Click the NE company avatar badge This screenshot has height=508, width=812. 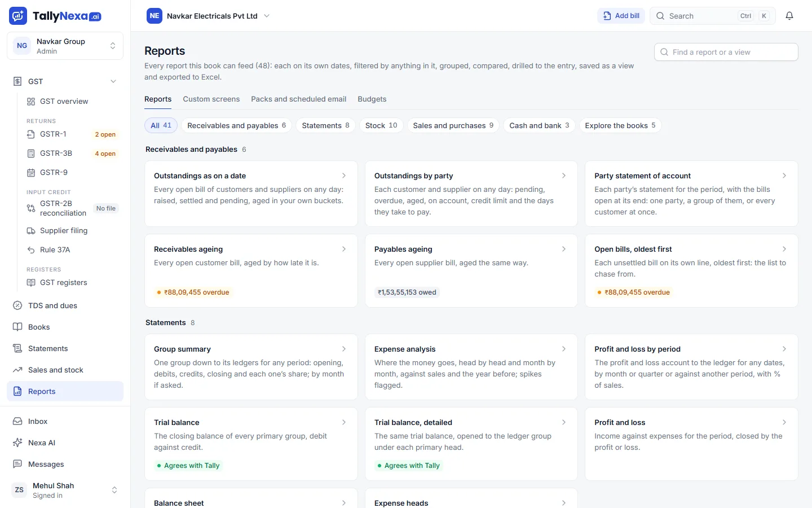coord(155,16)
